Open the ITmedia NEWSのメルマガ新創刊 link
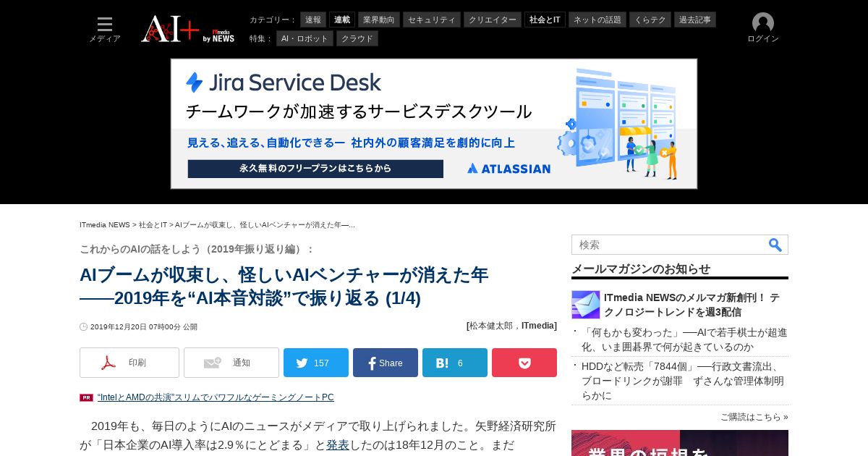868x456 pixels. (x=692, y=305)
